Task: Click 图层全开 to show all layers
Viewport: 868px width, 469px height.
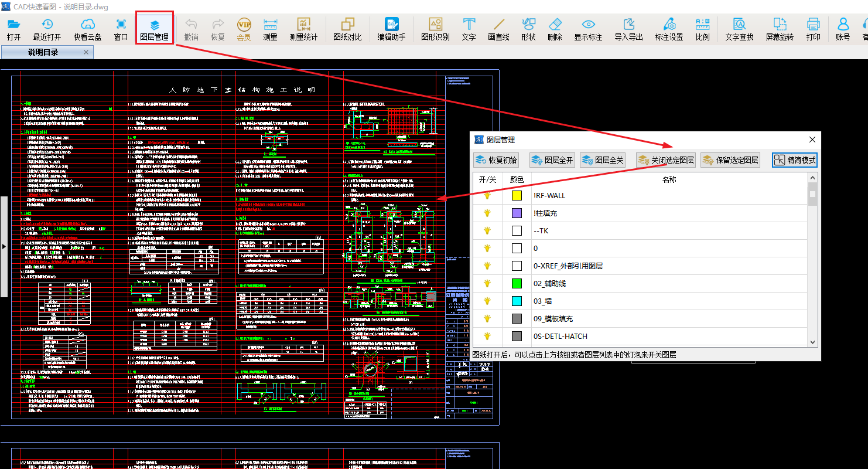Action: coord(552,160)
